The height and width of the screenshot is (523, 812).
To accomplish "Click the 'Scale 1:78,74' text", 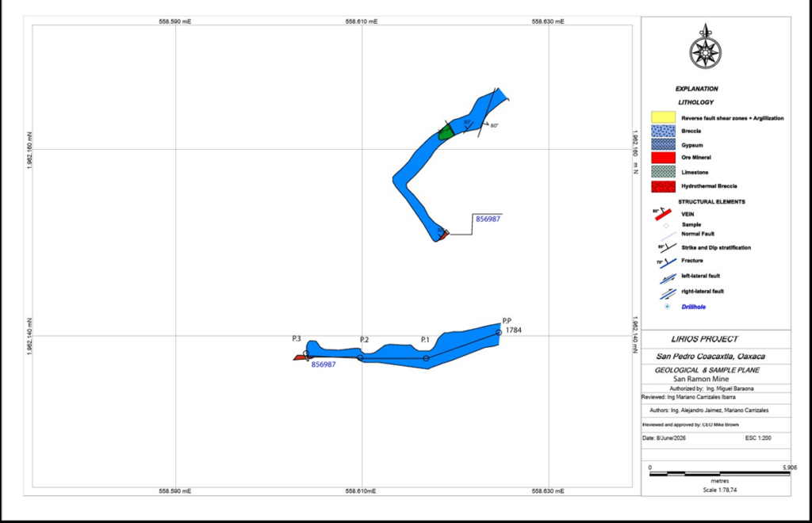I will point(720,490).
